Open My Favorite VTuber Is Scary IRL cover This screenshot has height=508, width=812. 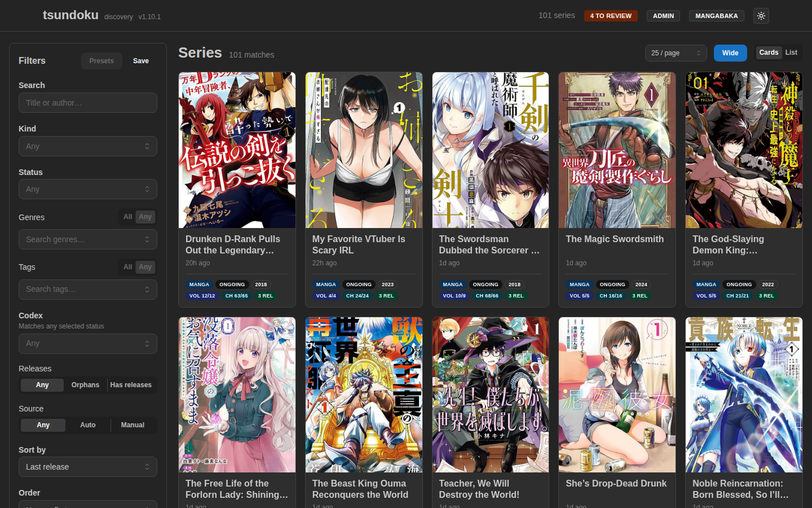(364, 150)
